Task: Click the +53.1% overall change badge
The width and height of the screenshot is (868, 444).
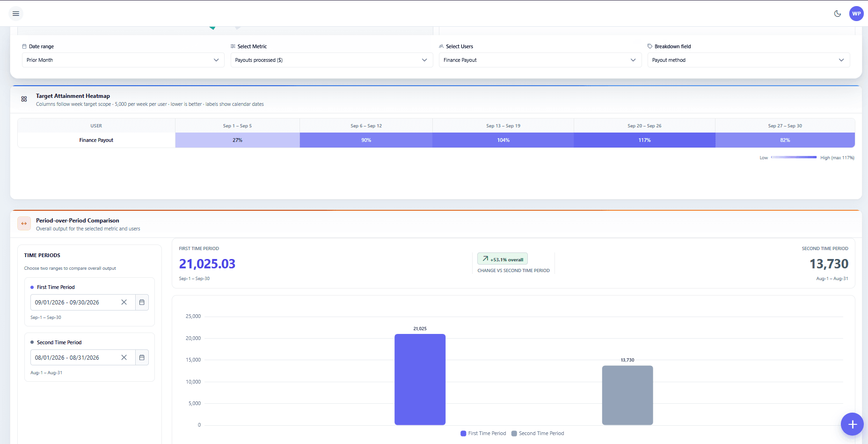Action: click(503, 259)
